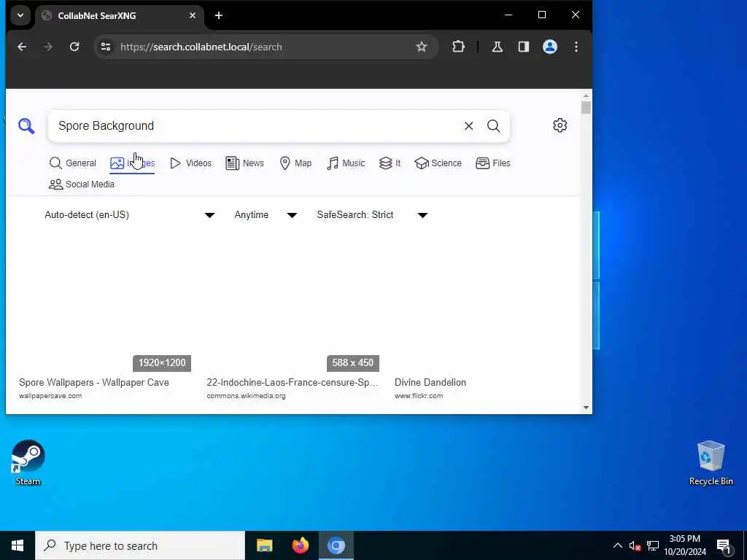Switch to the Social Media category

click(x=82, y=184)
